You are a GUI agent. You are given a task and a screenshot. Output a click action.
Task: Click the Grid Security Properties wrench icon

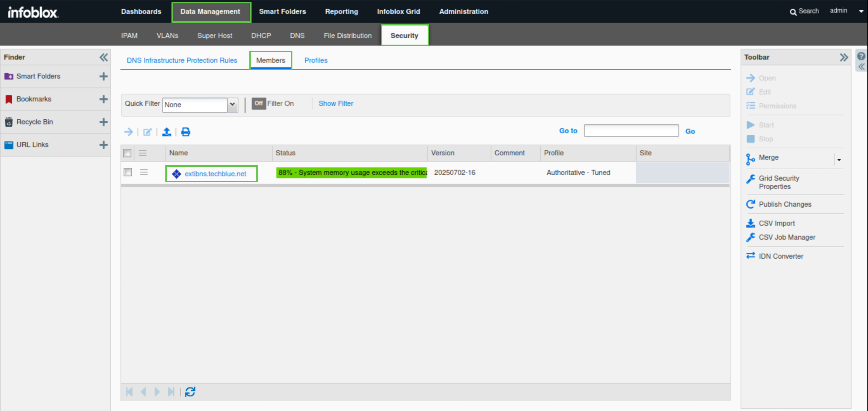[750, 179]
